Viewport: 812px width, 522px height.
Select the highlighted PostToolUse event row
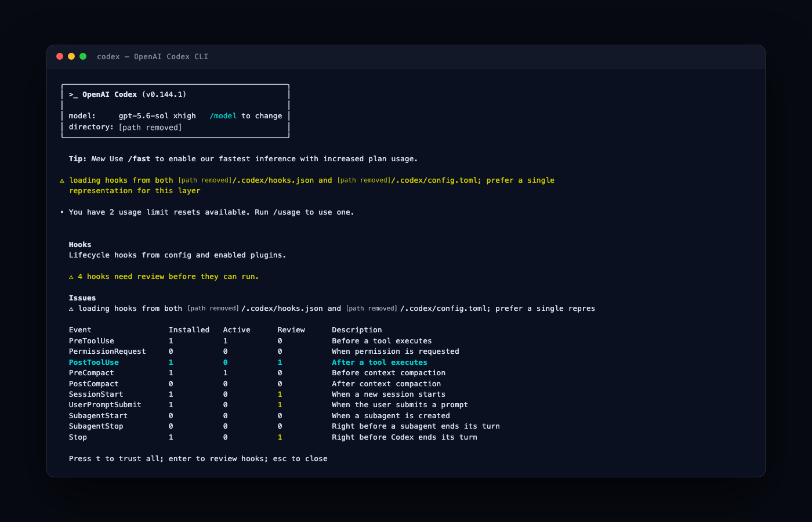[x=248, y=362]
